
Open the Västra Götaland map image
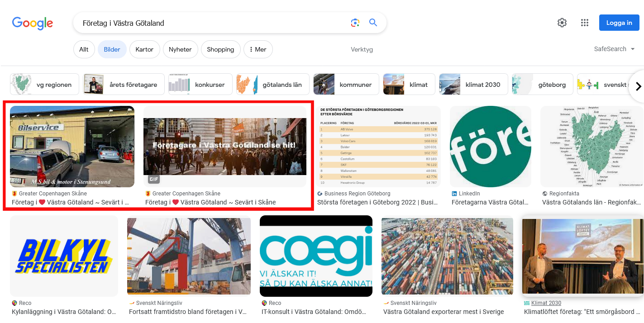pos(592,147)
